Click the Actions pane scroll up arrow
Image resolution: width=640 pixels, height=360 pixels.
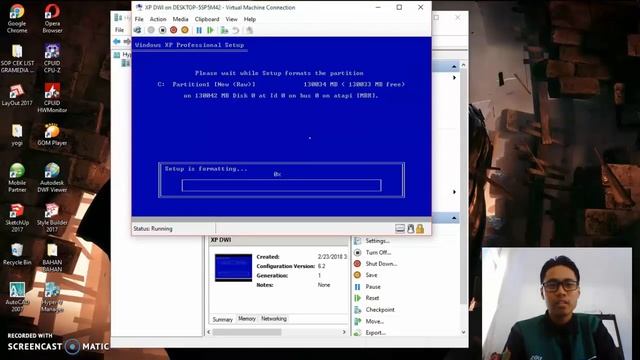(463, 65)
